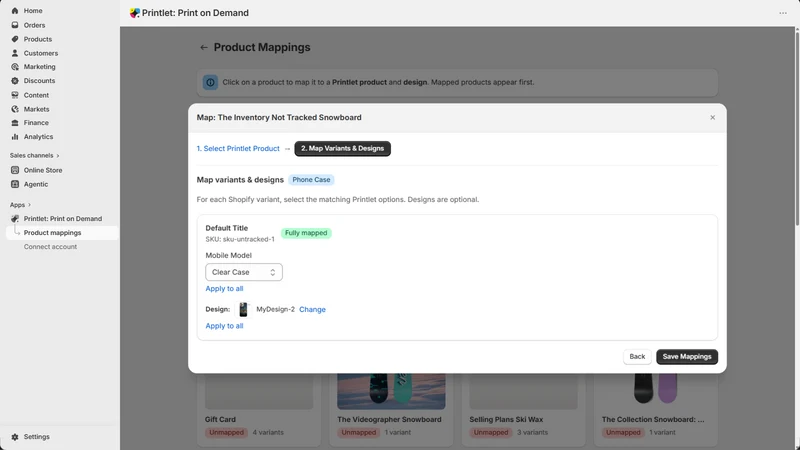The height and width of the screenshot is (450, 800).
Task: Click the Printlet app icon in sidebar
Action: click(15, 218)
